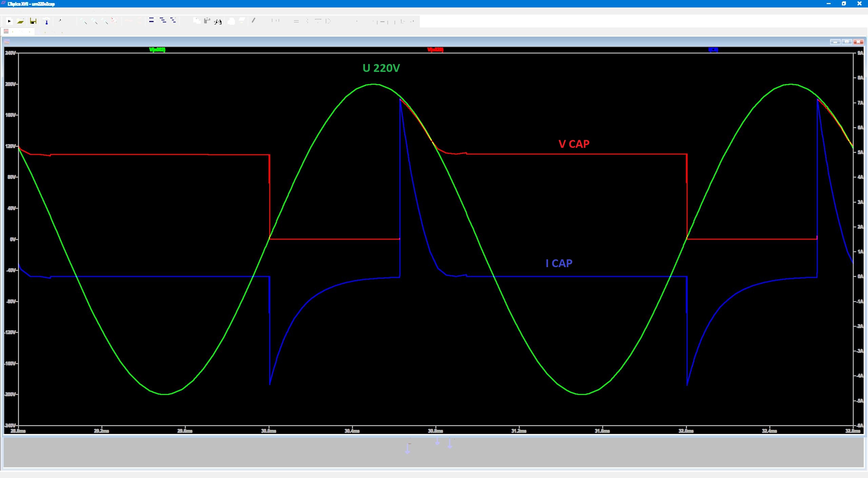Tile the windows horizontally

[152, 21]
